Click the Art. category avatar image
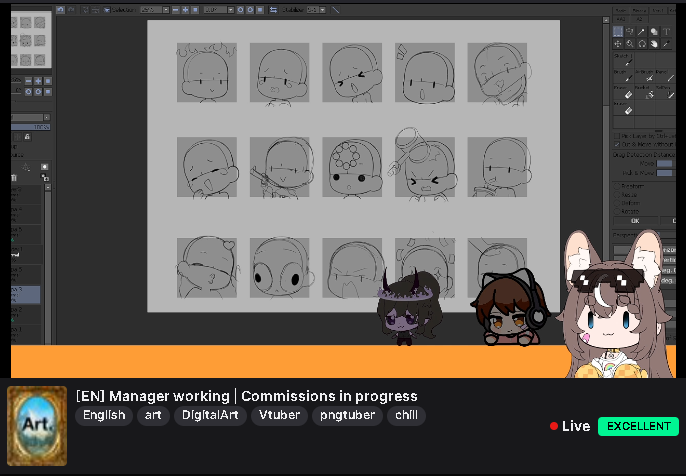 click(x=37, y=426)
